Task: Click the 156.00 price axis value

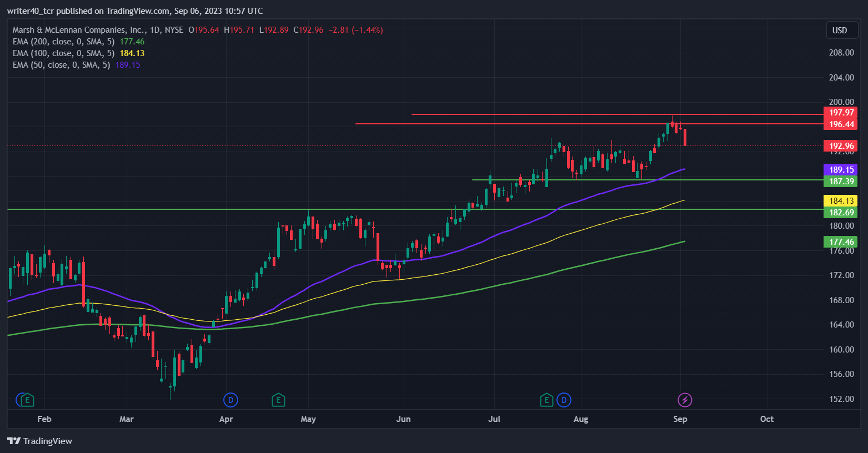Action: [841, 374]
